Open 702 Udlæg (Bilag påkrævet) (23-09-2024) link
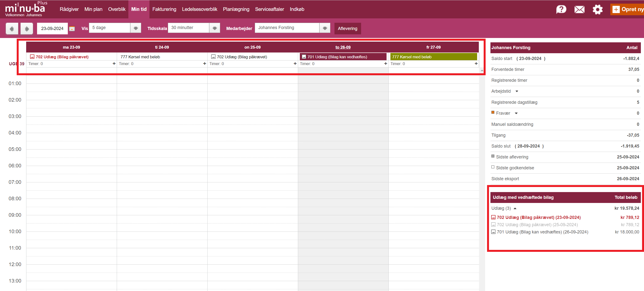 pyautogui.click(x=538, y=217)
